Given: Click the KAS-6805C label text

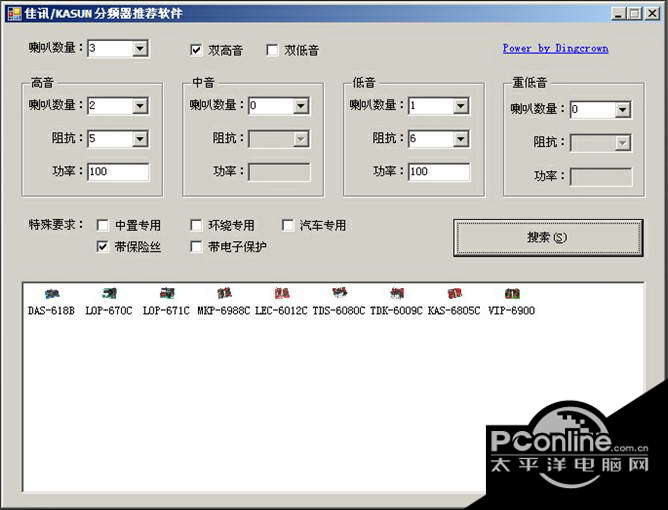Looking at the screenshot, I should pyautogui.click(x=454, y=311).
